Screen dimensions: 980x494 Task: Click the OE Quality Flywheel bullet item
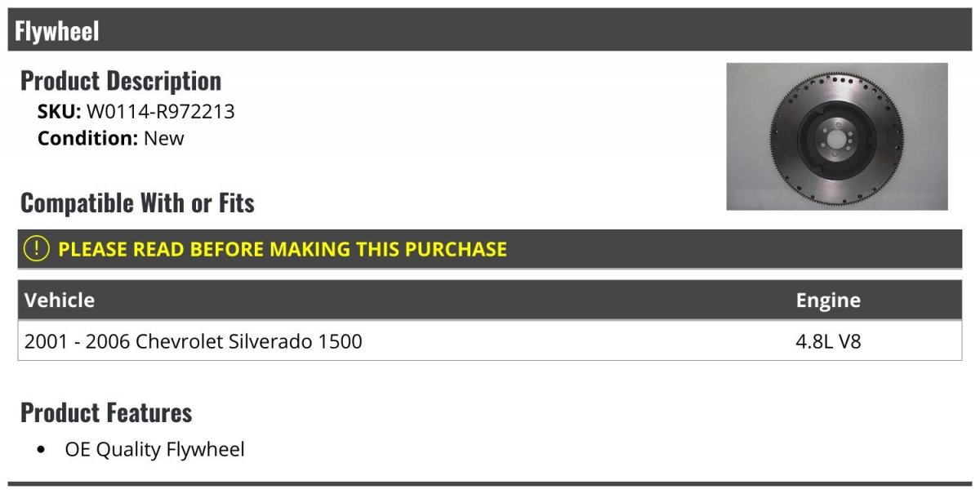click(x=154, y=449)
